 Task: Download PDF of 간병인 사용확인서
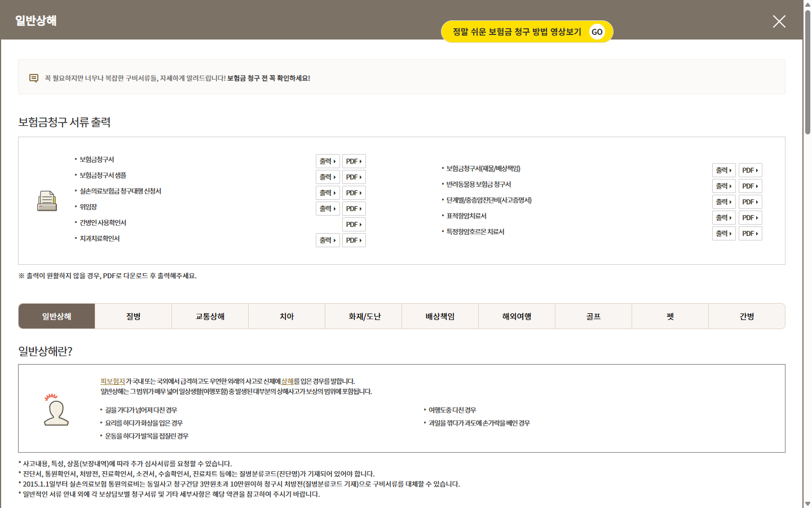pos(354,225)
